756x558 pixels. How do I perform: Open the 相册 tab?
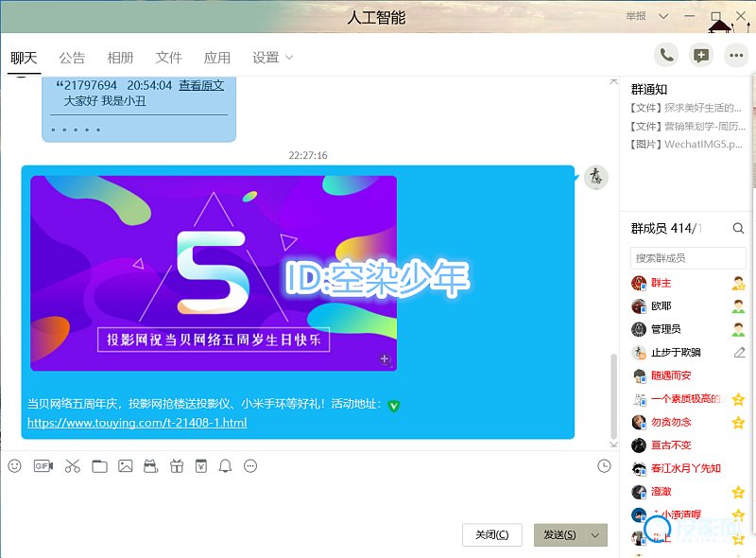click(120, 58)
